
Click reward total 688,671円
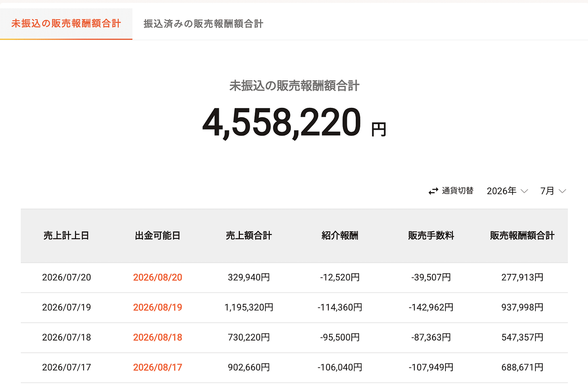tap(522, 367)
